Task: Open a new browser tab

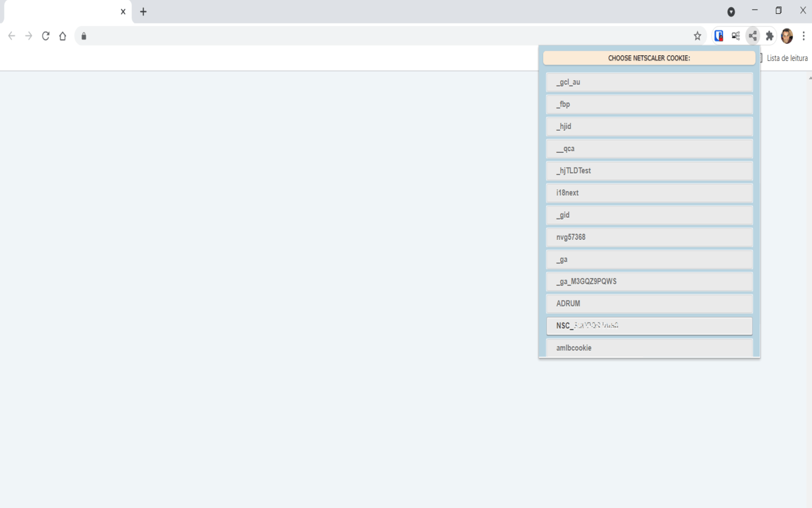Action: 143,11
